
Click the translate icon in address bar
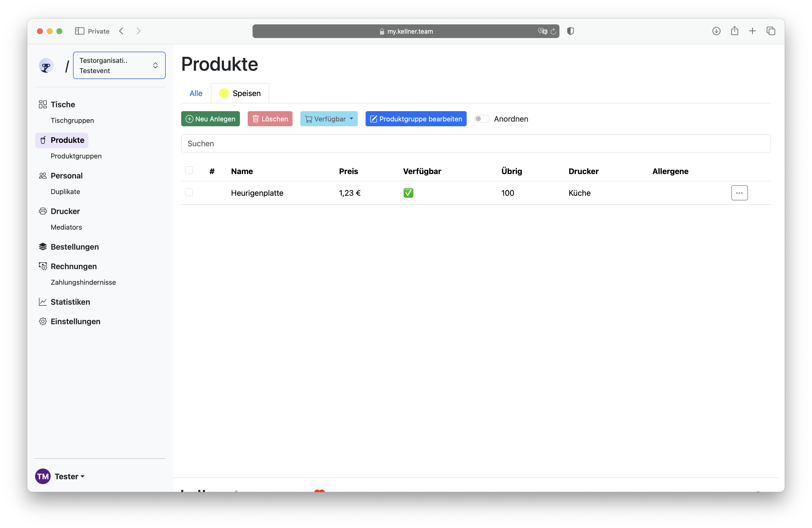tap(542, 31)
